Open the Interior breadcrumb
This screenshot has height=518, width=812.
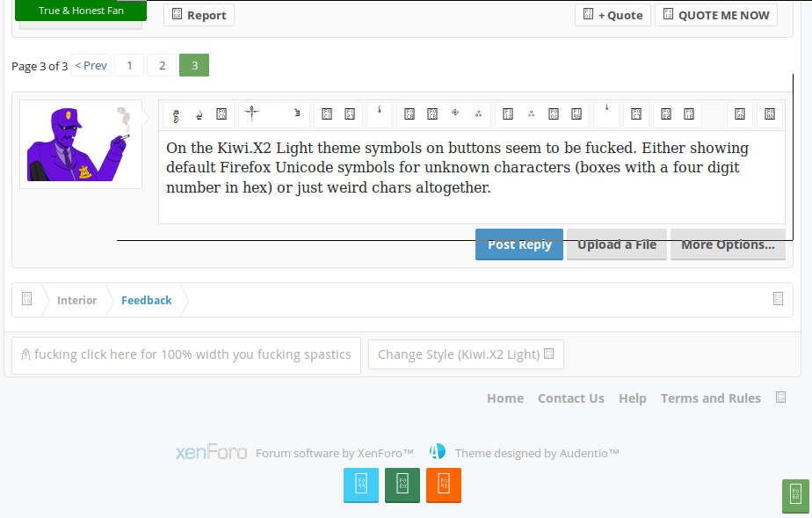(x=76, y=301)
